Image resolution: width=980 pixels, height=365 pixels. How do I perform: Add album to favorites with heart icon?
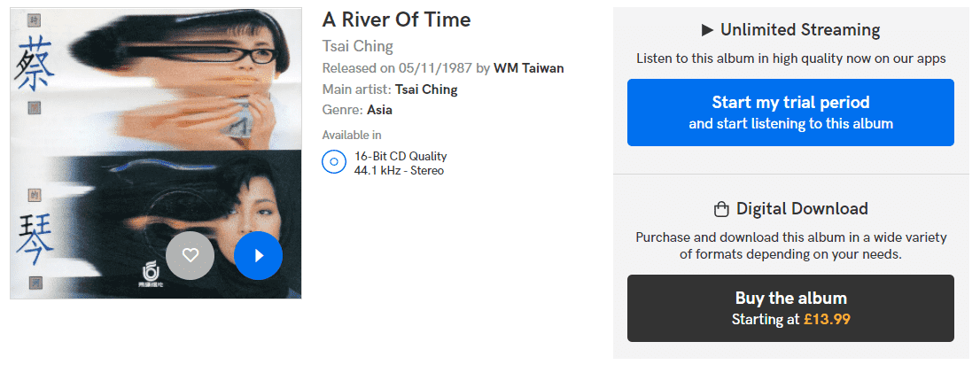click(x=190, y=256)
